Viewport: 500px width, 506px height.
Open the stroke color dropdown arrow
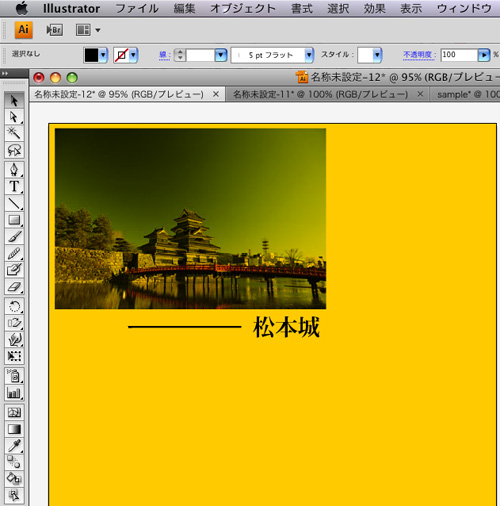tap(133, 55)
